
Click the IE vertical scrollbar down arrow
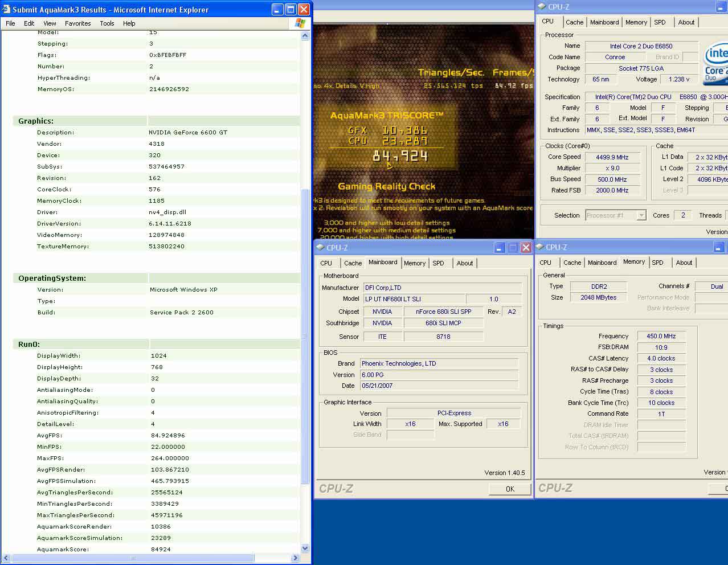[305, 548]
